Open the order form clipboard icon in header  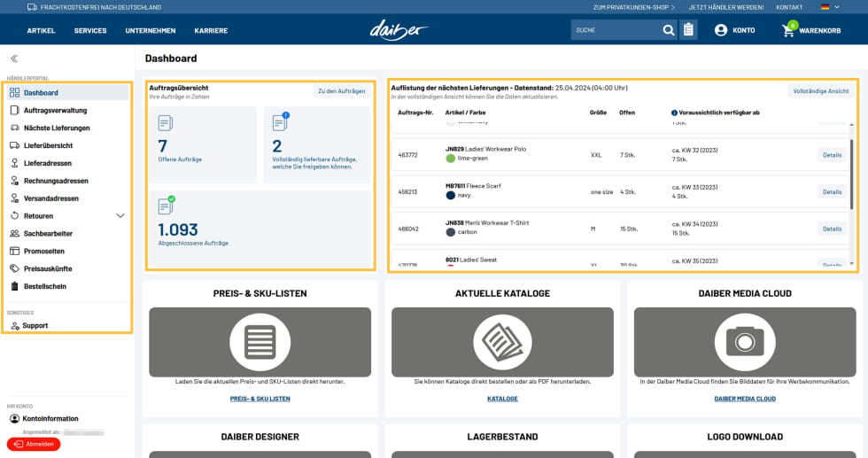(688, 30)
